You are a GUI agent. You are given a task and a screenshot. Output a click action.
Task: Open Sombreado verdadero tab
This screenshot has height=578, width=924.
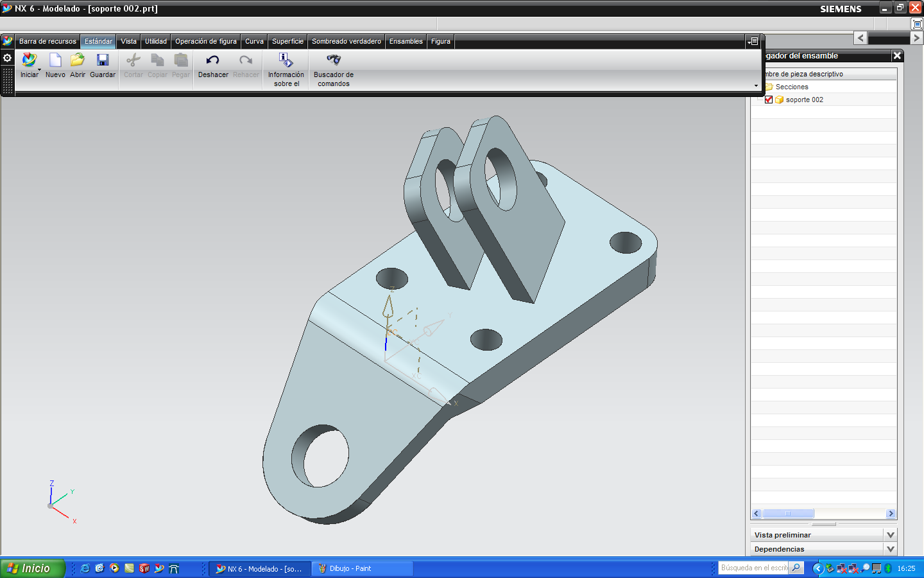[346, 41]
